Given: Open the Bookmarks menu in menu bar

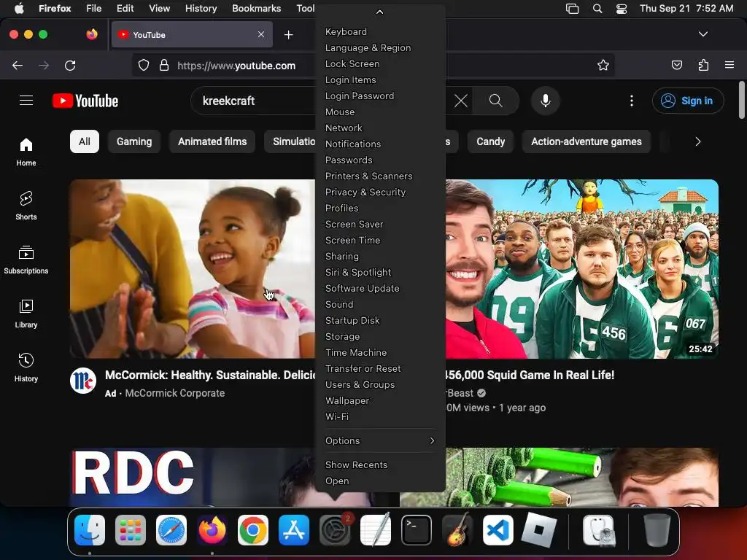Looking at the screenshot, I should (256, 9).
